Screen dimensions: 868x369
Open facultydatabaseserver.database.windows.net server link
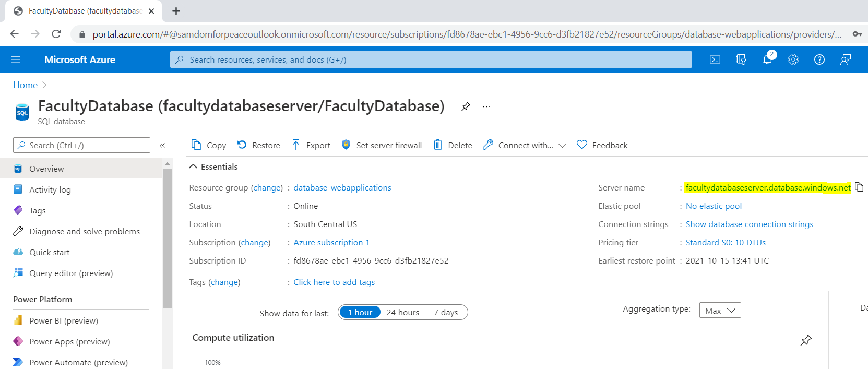pos(768,187)
